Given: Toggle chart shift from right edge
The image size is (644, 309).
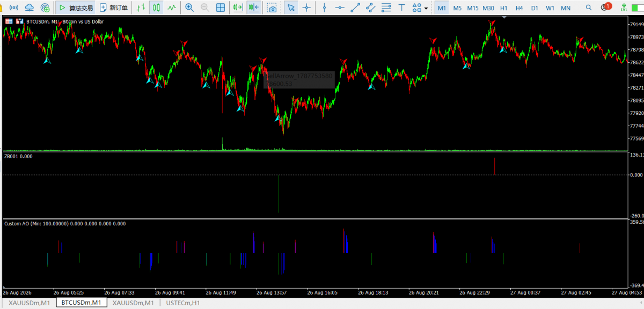Looking at the screenshot, I should point(254,8).
